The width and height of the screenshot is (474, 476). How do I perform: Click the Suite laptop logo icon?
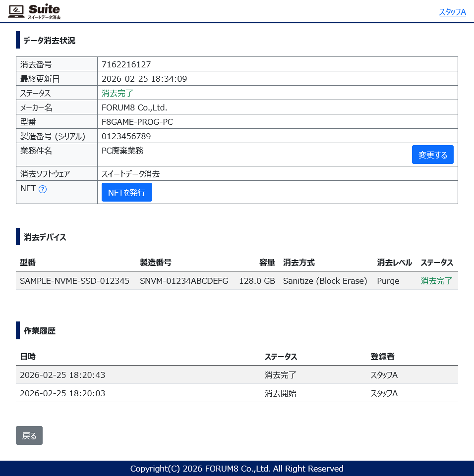pyautogui.click(x=16, y=11)
